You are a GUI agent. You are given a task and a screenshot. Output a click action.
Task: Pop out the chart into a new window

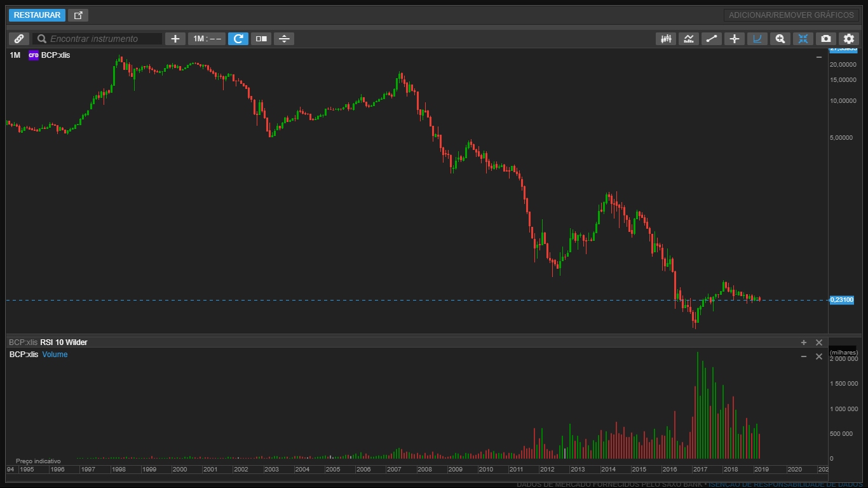click(78, 15)
